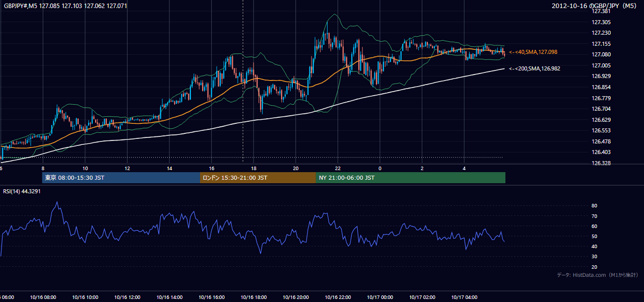Screen dimensions: 644x302
Task: Click the 10/16 12:00 date label
Action: tap(127, 297)
